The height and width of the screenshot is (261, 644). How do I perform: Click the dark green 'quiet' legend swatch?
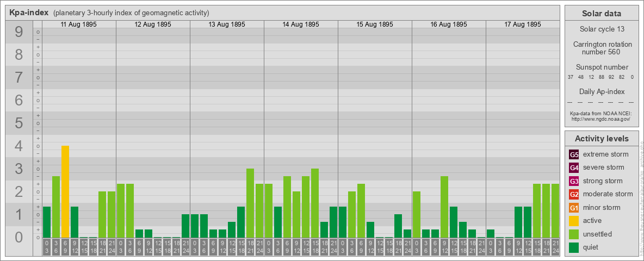click(x=574, y=247)
